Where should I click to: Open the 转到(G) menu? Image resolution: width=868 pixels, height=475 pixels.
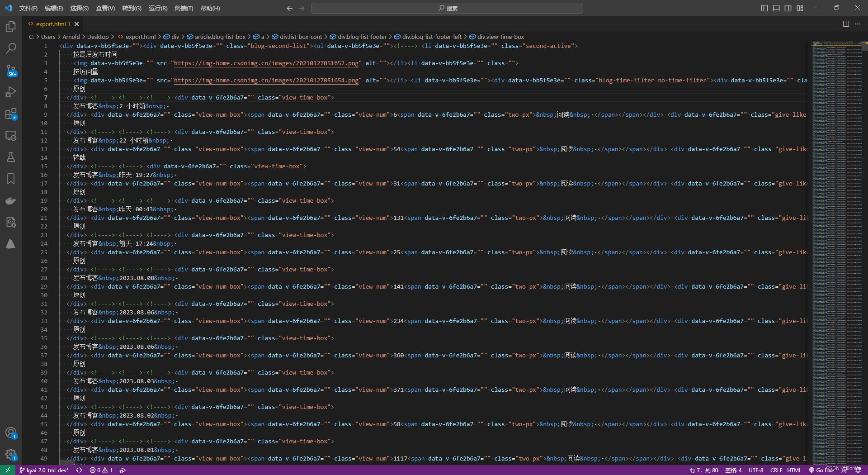132,8
